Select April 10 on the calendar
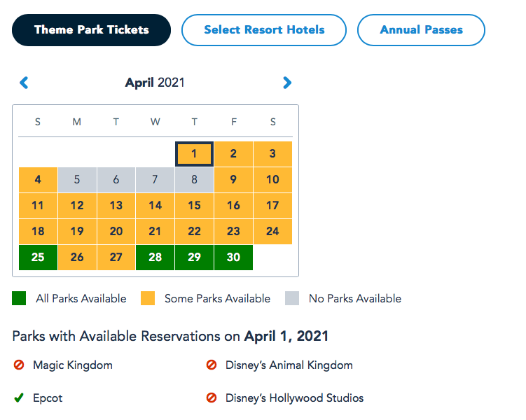526x420 pixels. coord(272,180)
